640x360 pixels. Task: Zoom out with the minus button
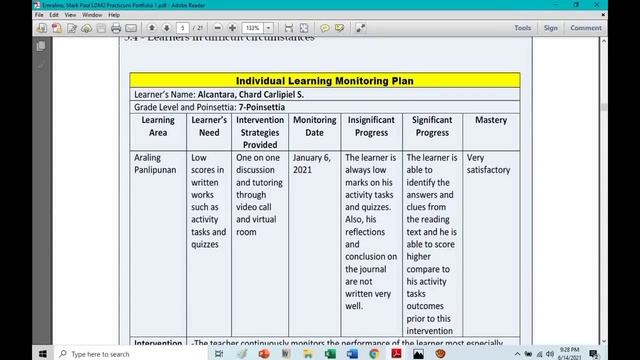218,28
